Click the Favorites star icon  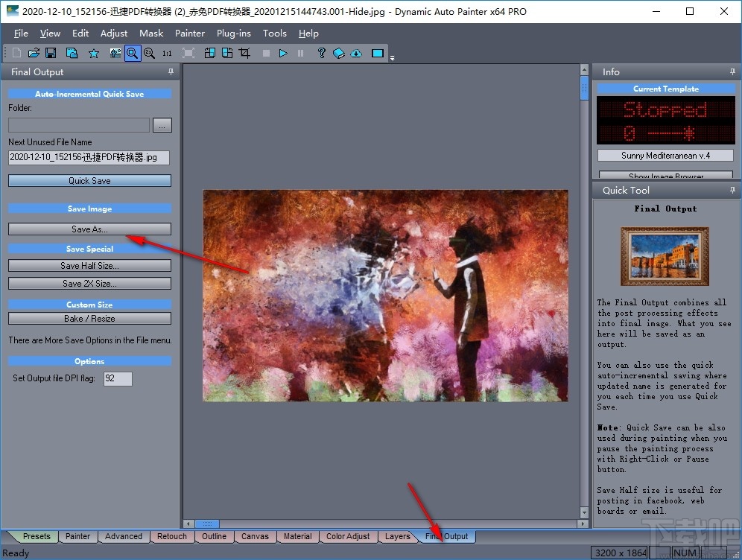(x=93, y=53)
